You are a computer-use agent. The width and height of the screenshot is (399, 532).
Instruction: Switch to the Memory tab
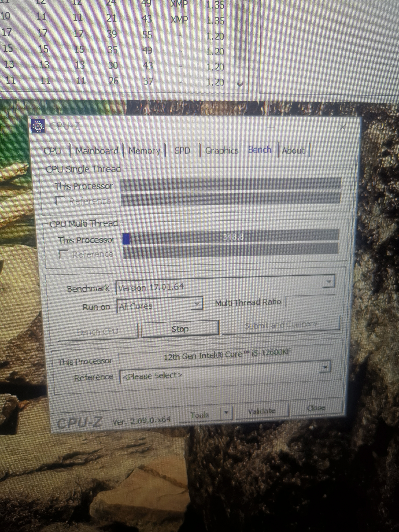[x=144, y=151]
